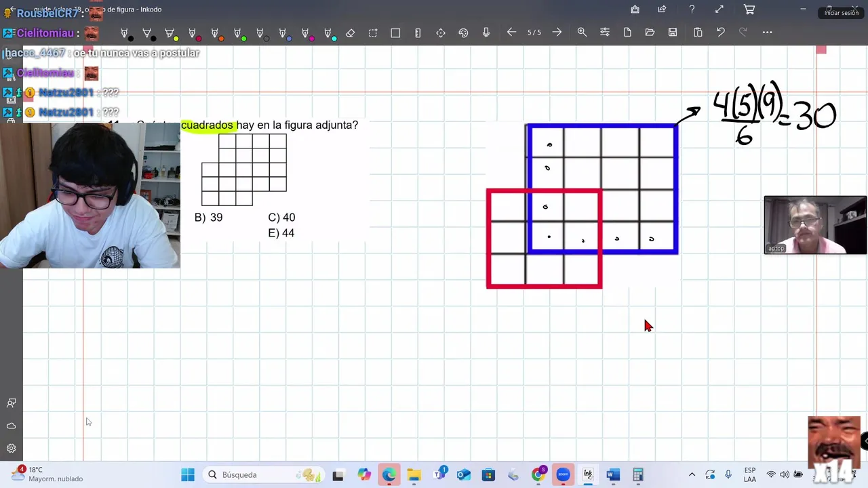Toggle full screen mode
Viewport: 868px width, 488px height.
click(719, 9)
